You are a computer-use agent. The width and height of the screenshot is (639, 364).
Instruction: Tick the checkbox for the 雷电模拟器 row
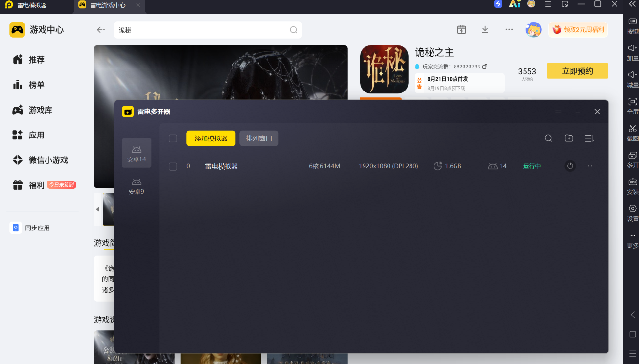173,166
